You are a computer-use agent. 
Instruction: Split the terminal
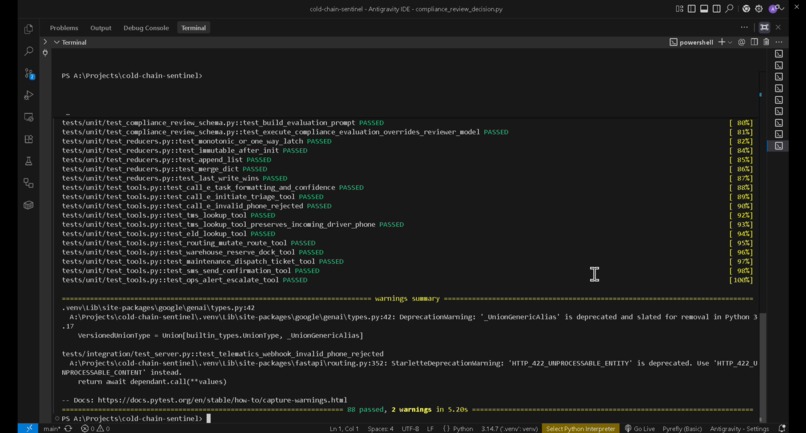[x=754, y=42]
